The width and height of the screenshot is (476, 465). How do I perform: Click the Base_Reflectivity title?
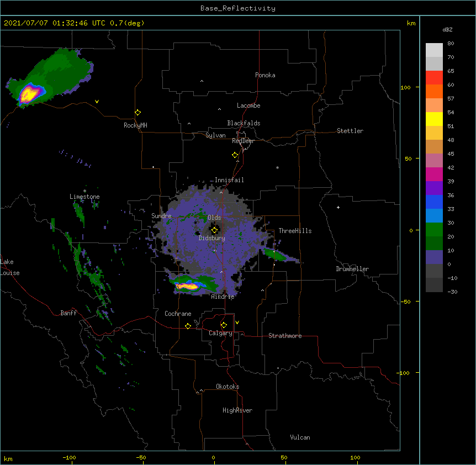click(x=238, y=8)
